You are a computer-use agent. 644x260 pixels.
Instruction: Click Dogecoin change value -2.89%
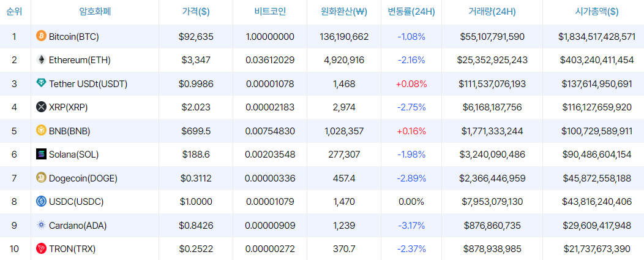(411, 178)
